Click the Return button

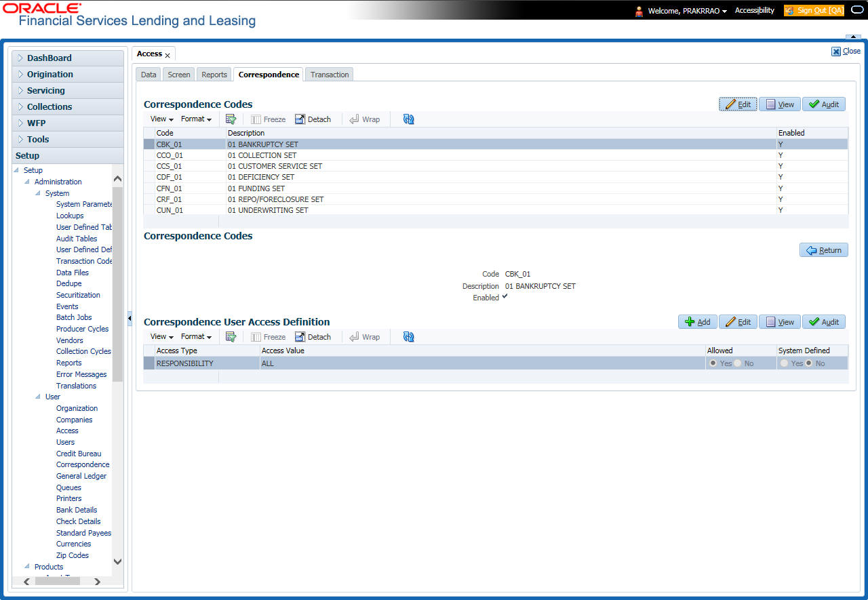click(824, 250)
